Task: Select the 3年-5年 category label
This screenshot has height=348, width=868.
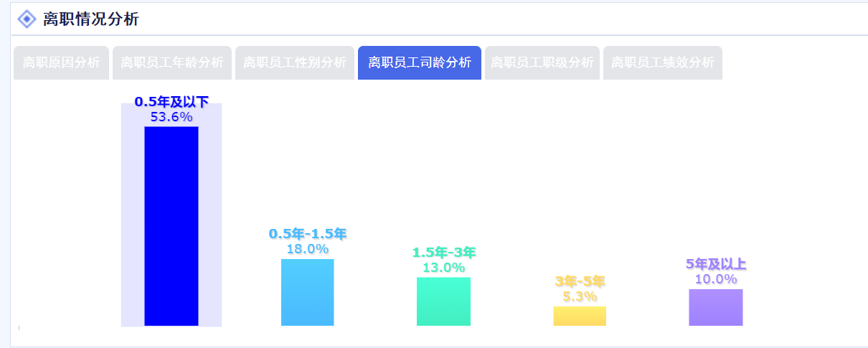Action: [x=579, y=281]
